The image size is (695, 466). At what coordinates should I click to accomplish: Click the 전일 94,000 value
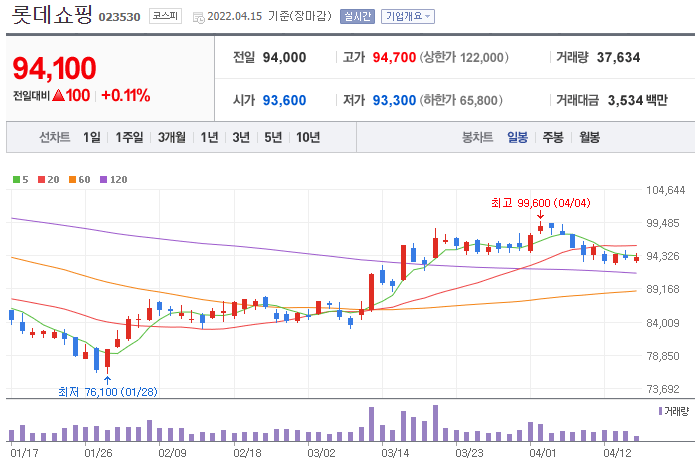[x=284, y=57]
